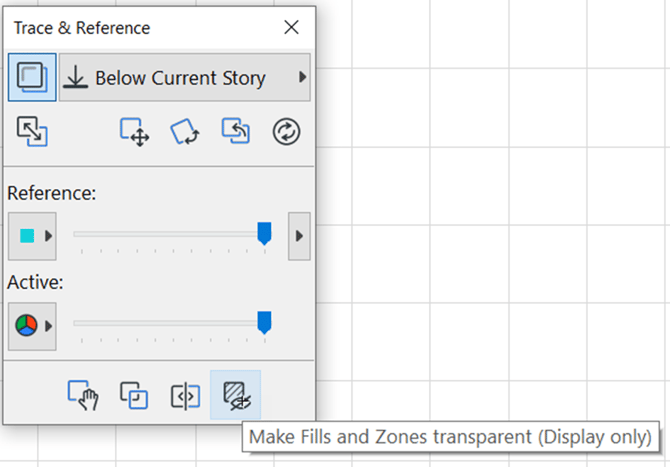670x467 pixels.
Task: Open the Reference color swatch dropdown
Action: (x=32, y=236)
